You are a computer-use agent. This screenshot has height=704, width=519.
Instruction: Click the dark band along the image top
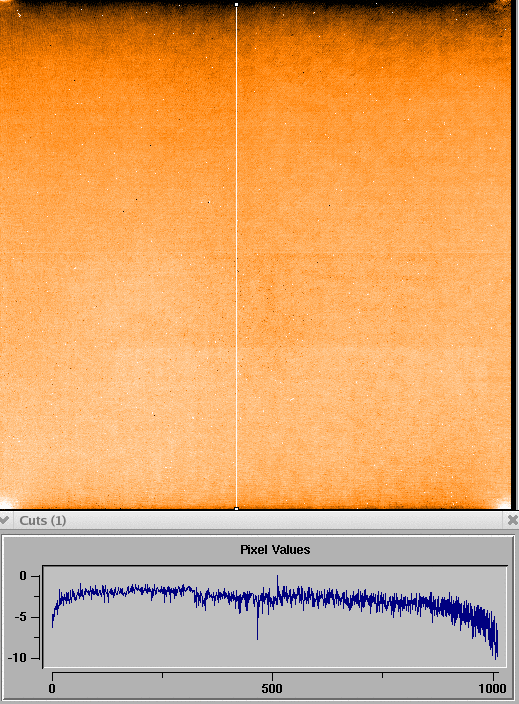(x=255, y=5)
